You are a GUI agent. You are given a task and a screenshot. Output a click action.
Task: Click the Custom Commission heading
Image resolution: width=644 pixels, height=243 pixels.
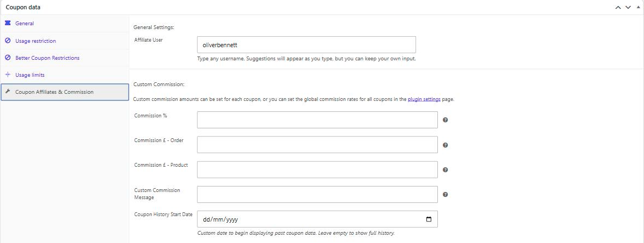coord(159,84)
